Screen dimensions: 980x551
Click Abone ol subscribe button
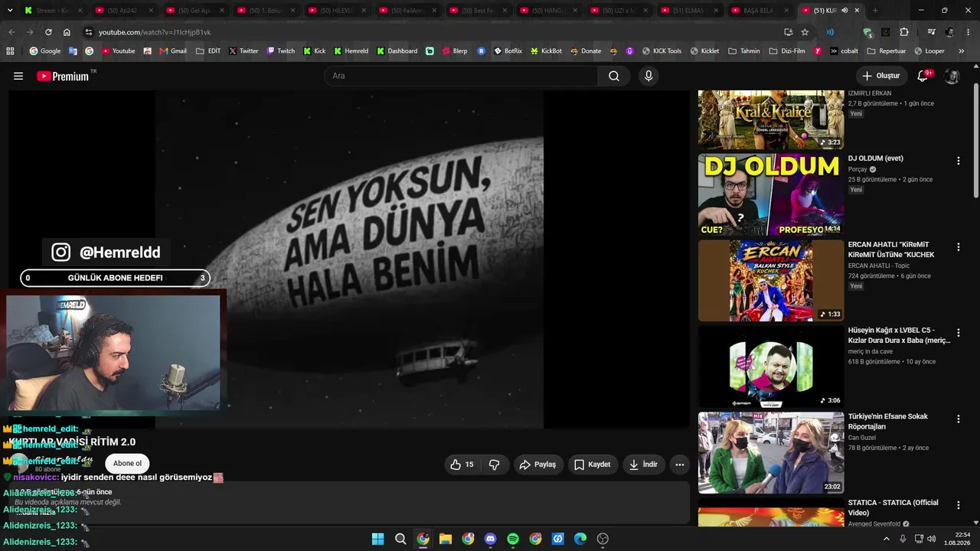pos(127,463)
